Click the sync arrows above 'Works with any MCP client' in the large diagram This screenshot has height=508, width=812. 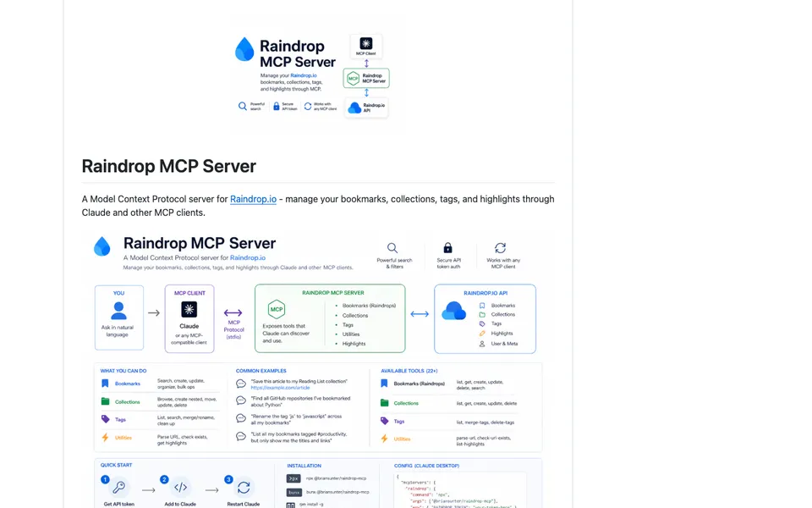tap(500, 248)
